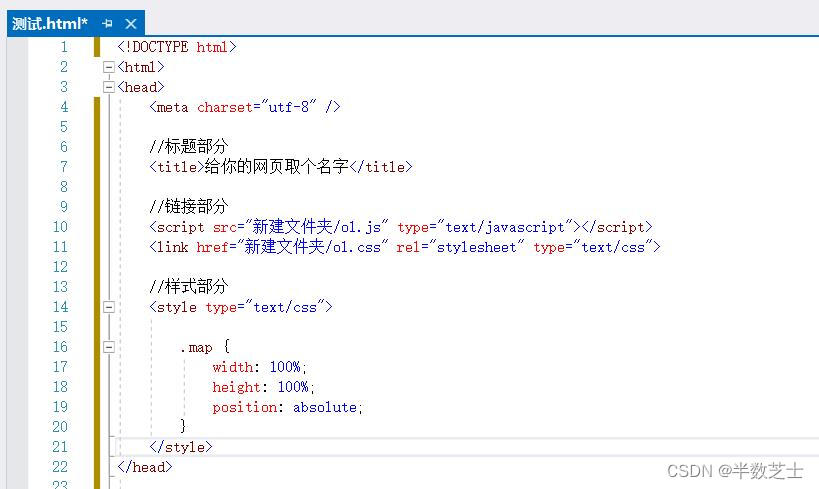Click the comment //标题部分

pyautogui.click(x=189, y=146)
